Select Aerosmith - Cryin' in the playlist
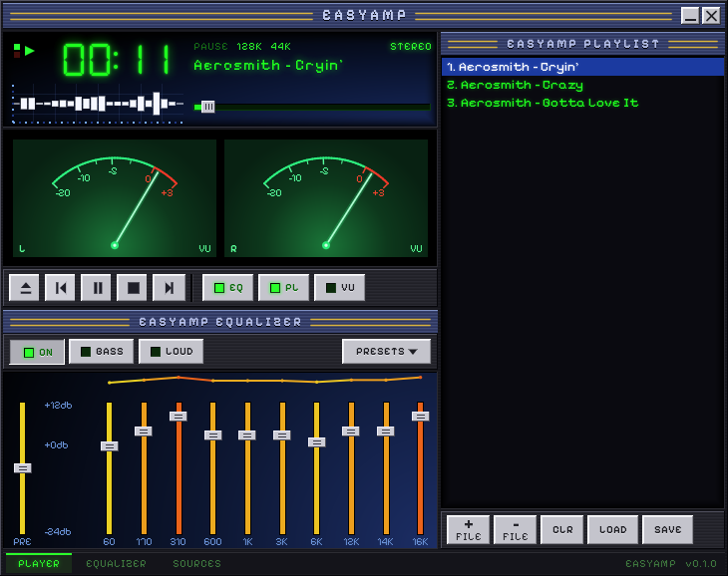This screenshot has height=576, width=728. tap(582, 67)
